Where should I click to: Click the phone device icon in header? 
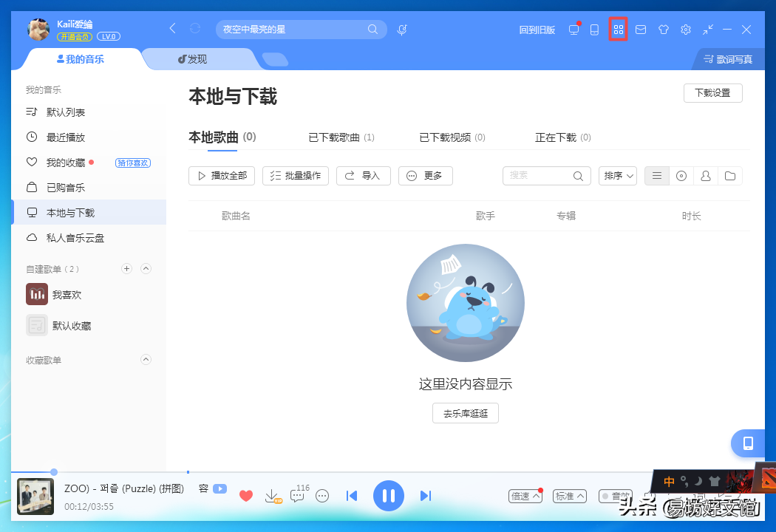point(594,30)
